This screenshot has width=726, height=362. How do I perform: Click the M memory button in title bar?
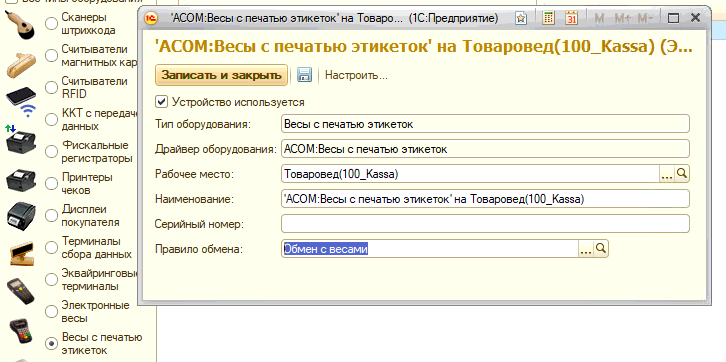tap(599, 18)
